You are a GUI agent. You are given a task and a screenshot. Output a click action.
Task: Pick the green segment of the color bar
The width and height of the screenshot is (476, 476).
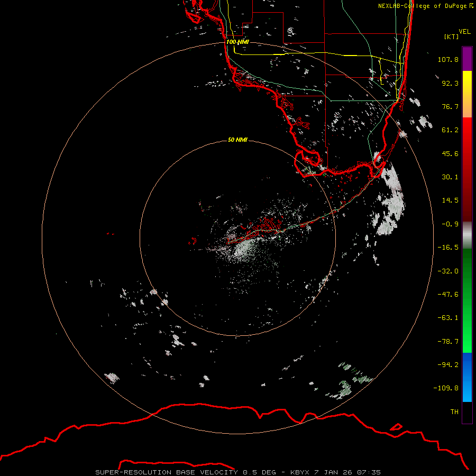click(x=467, y=300)
